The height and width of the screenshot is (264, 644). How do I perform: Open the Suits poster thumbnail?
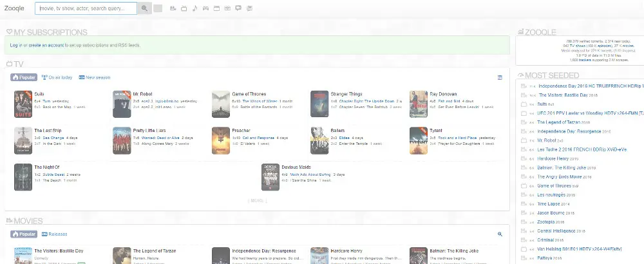23,104
